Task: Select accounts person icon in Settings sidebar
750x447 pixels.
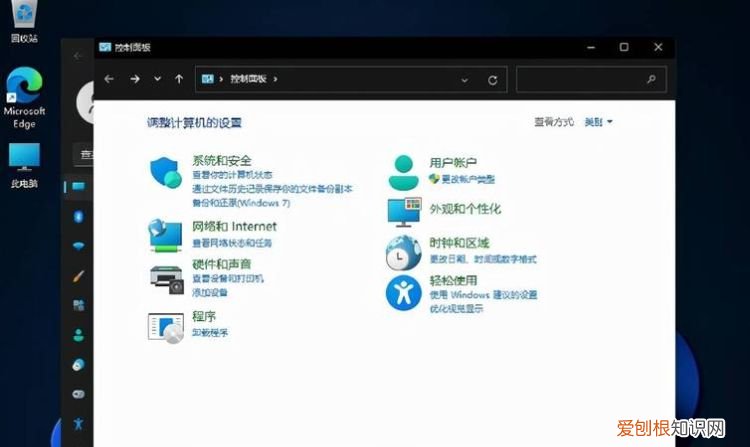Action: pyautogui.click(x=78, y=335)
